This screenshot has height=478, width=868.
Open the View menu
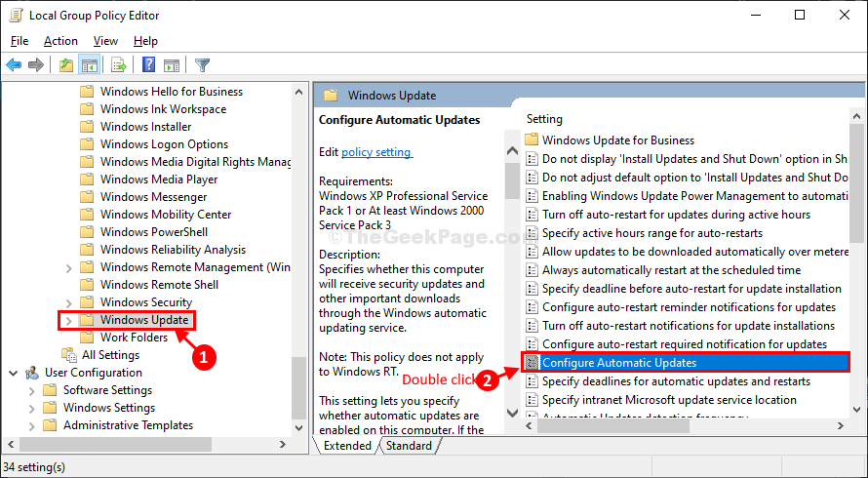coord(105,41)
